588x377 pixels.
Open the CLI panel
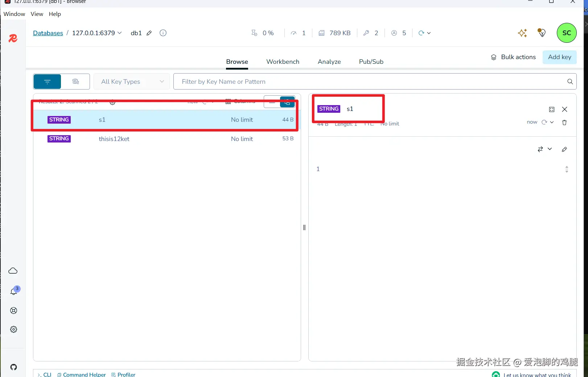click(x=44, y=374)
